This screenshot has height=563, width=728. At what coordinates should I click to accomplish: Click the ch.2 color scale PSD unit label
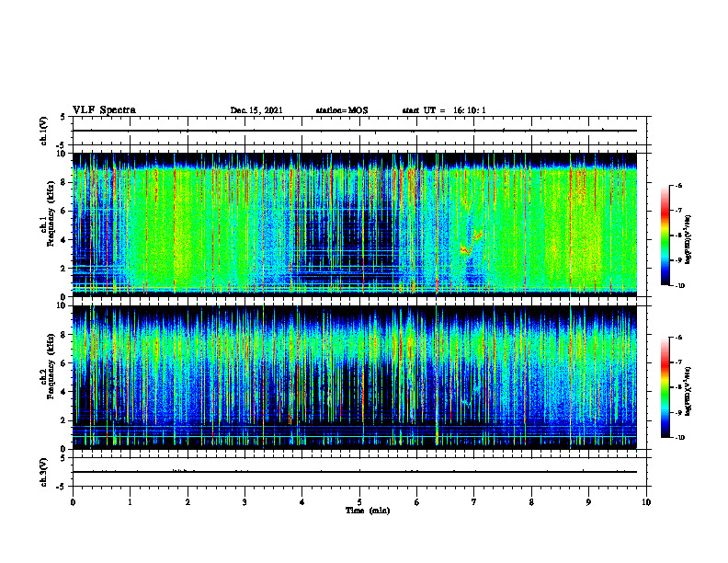coord(688,391)
